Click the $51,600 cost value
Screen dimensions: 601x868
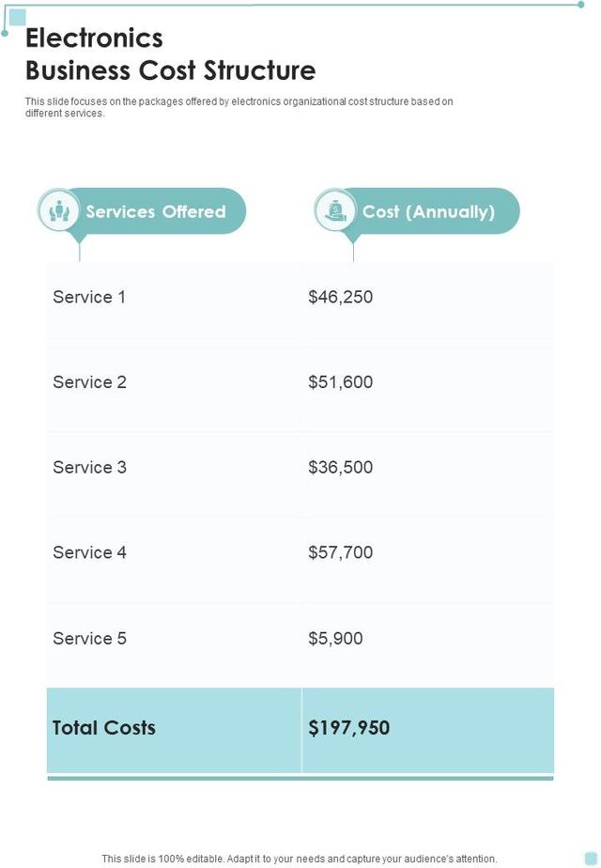click(x=340, y=382)
